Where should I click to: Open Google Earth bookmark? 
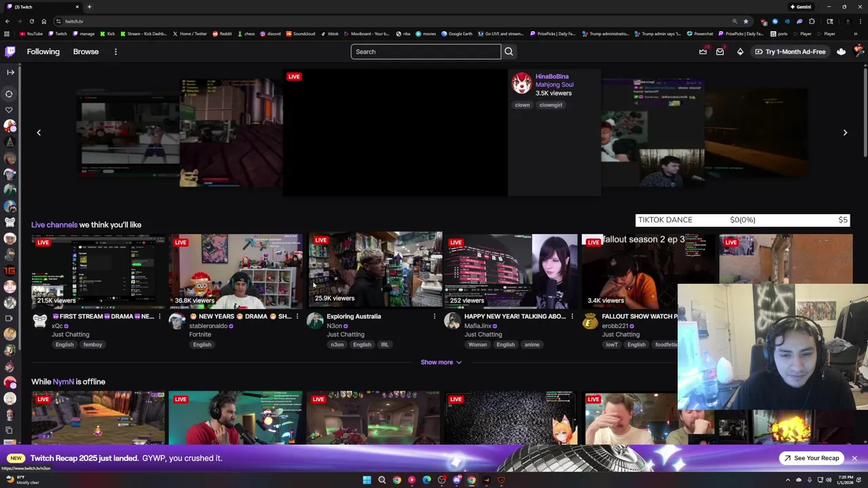(x=456, y=33)
